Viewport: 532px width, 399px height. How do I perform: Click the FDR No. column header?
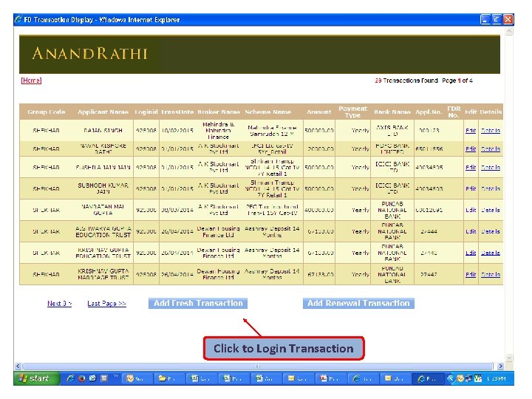(x=454, y=112)
